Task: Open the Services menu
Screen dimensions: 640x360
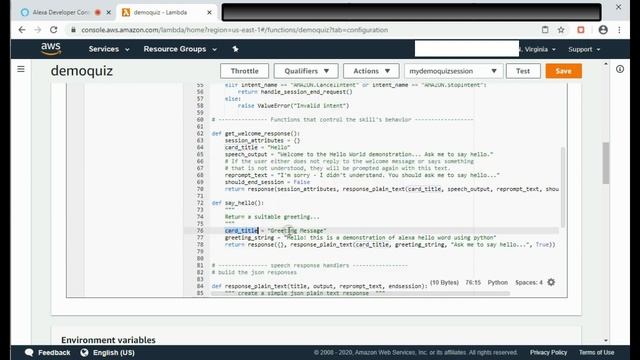Action: [109, 49]
